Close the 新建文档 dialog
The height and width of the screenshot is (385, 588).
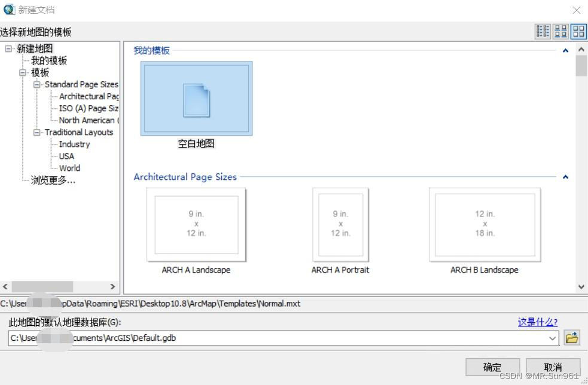point(577,10)
